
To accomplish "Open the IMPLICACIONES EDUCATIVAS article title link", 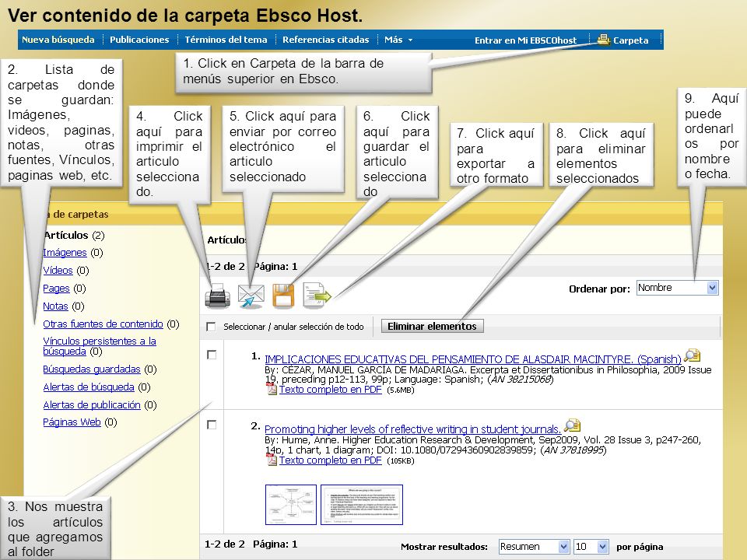I will (x=472, y=359).
